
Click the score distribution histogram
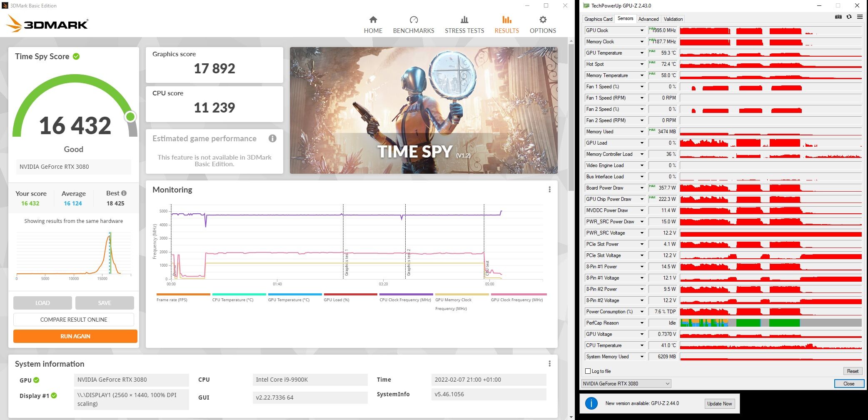[x=74, y=254]
